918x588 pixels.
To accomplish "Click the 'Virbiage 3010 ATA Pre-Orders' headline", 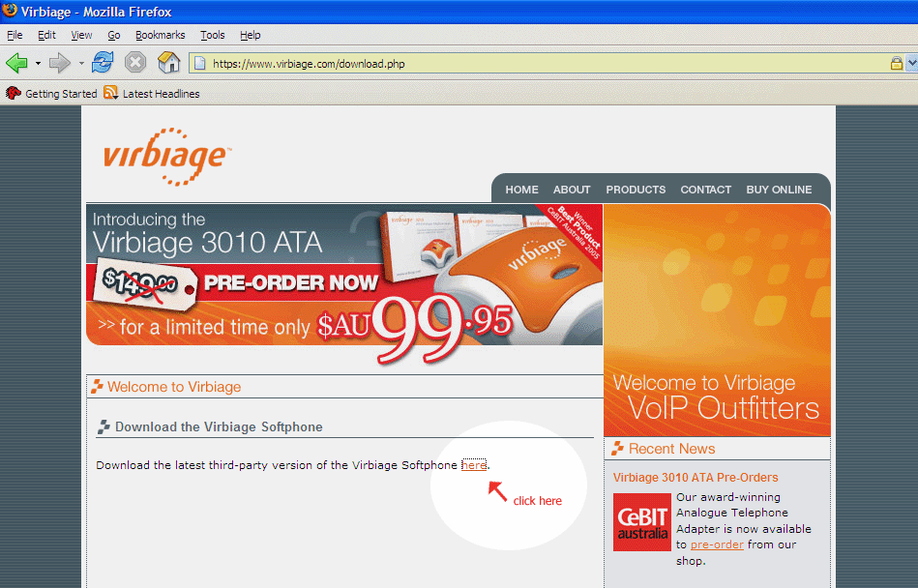I will coord(696,478).
